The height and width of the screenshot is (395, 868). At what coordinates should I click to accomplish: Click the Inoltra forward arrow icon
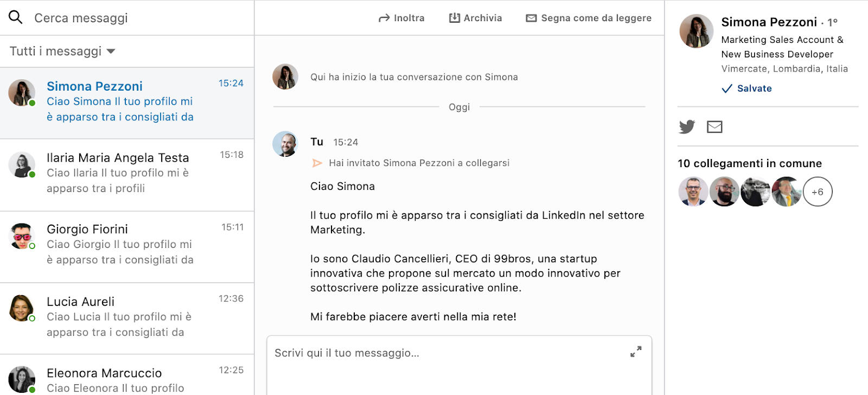[x=384, y=18]
